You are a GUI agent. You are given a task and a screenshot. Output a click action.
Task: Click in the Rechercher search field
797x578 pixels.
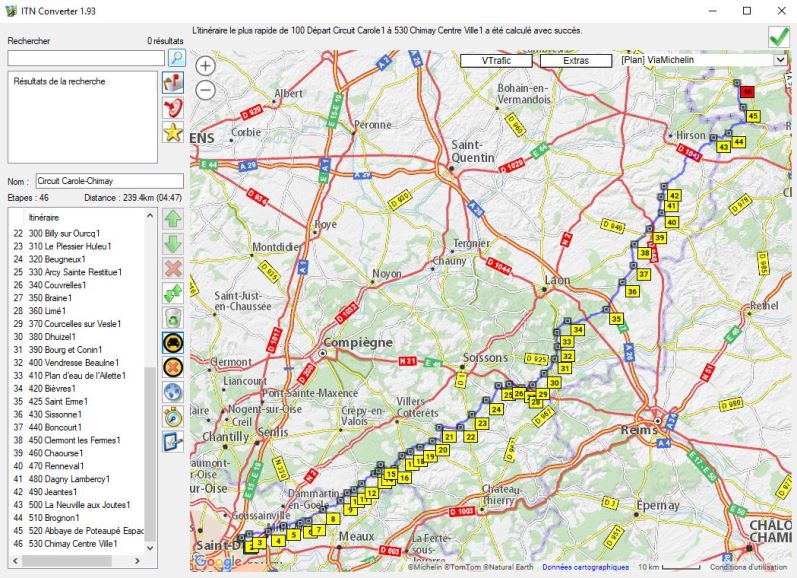pyautogui.click(x=86, y=58)
